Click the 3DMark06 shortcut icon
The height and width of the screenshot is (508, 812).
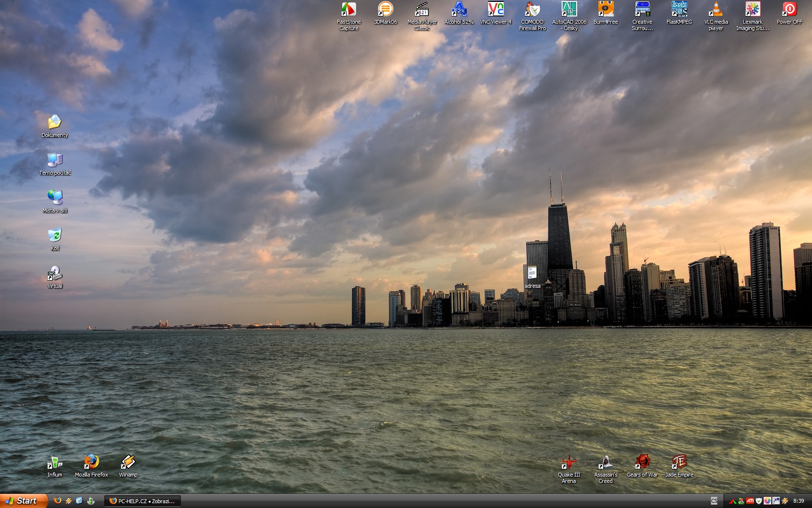385,10
